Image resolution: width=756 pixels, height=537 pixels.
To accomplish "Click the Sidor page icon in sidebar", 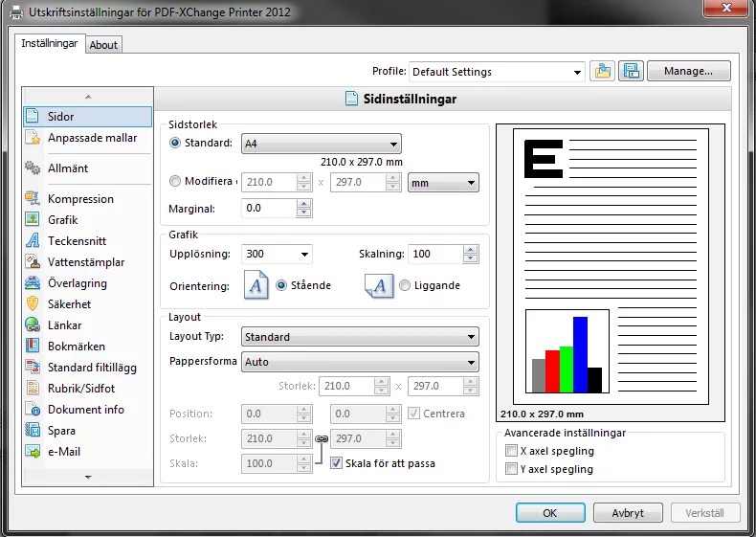I will pos(33,116).
